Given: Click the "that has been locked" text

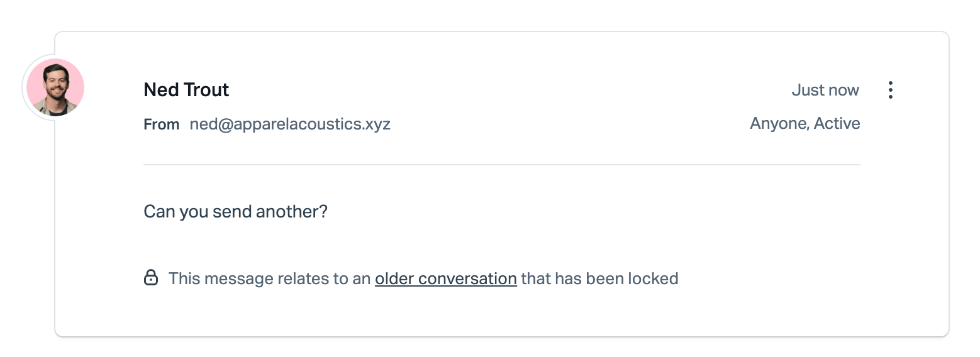Looking at the screenshot, I should [x=599, y=278].
